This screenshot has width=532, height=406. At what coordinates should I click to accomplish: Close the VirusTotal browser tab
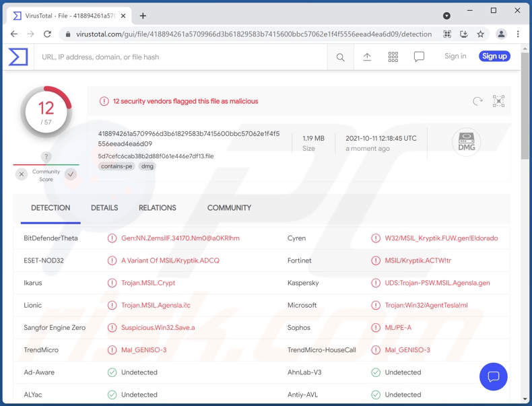click(x=123, y=16)
